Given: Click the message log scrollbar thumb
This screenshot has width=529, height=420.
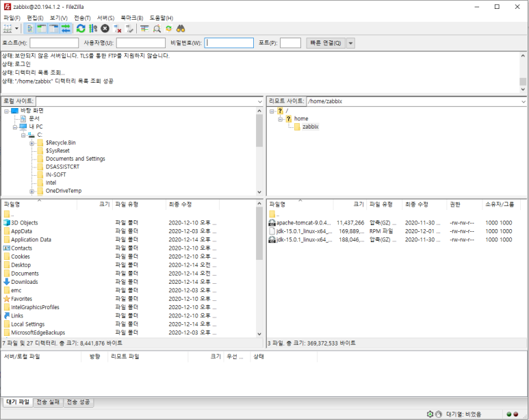Looking at the screenshot, I should [523, 81].
